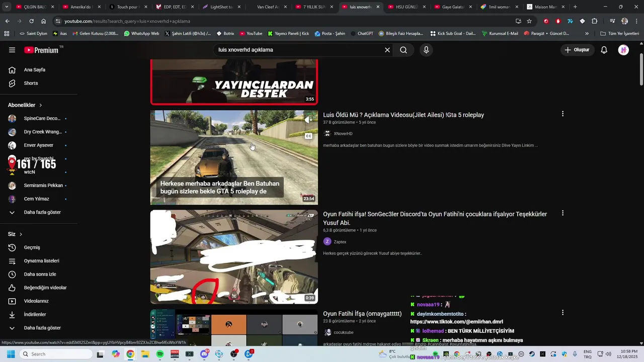Switch to the HSU GÜNLÜ tab
644x362 pixels.
406,7
